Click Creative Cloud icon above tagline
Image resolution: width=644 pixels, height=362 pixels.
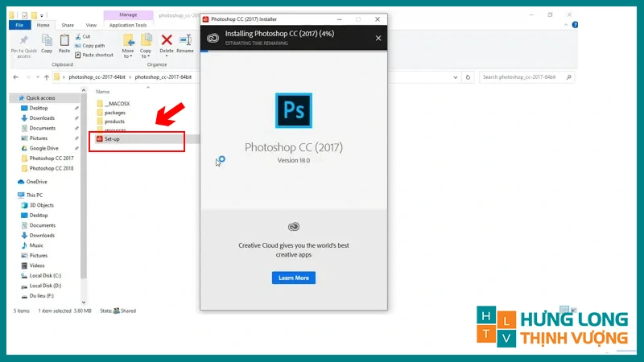294,227
